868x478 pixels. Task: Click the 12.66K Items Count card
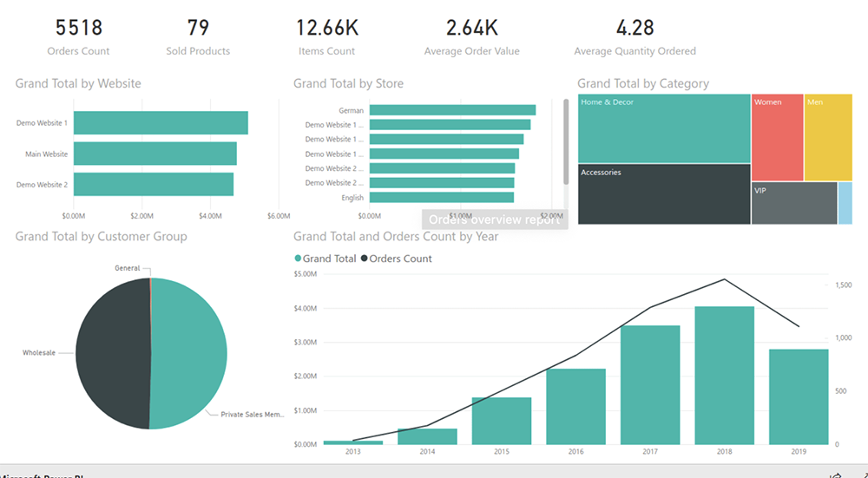click(x=326, y=36)
